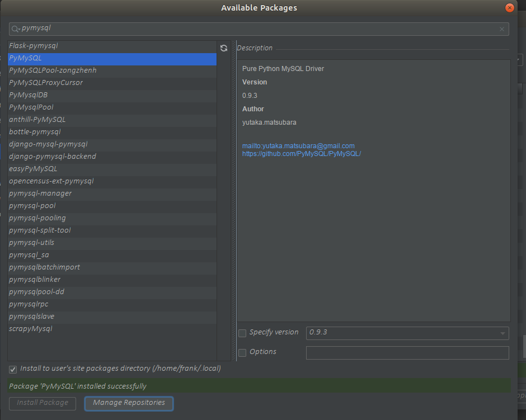Select pymysqlbatchimport package
Screen dimensions: 526x420
(112, 268)
